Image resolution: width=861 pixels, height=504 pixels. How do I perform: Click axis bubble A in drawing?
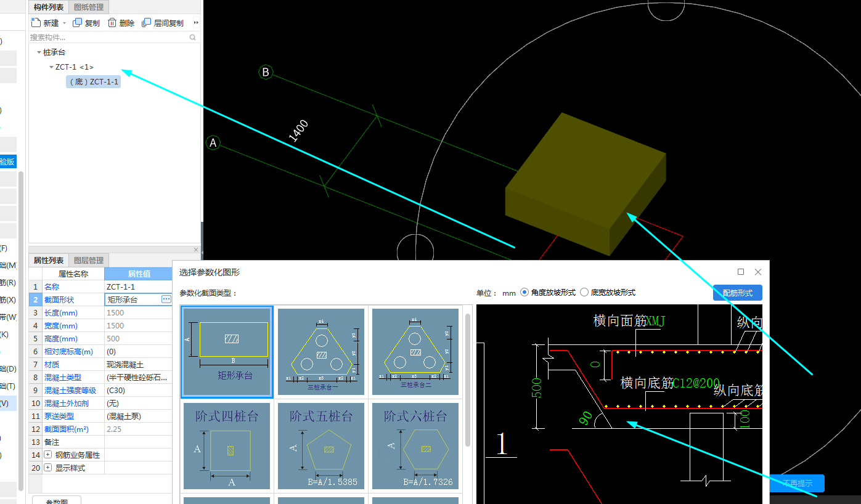point(213,143)
